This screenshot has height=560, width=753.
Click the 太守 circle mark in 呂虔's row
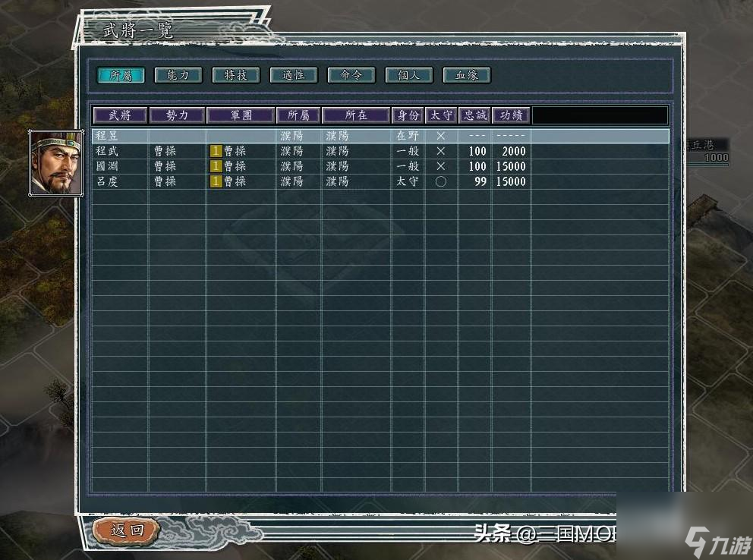441,181
